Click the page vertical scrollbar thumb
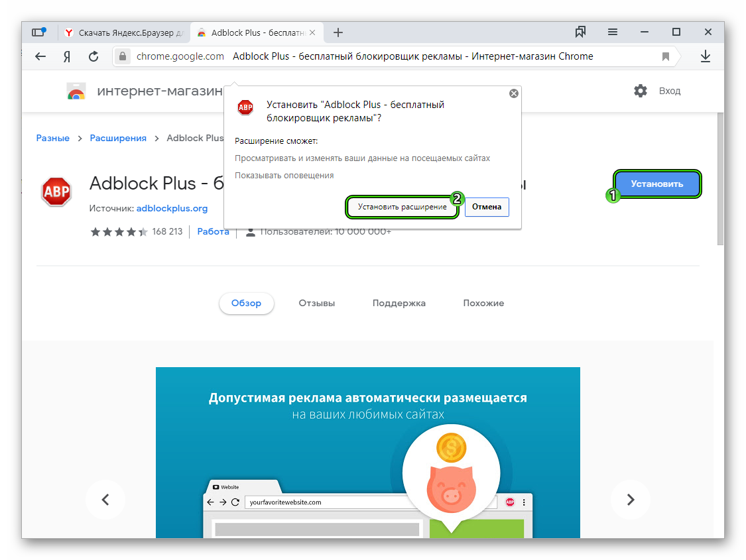 720,179
